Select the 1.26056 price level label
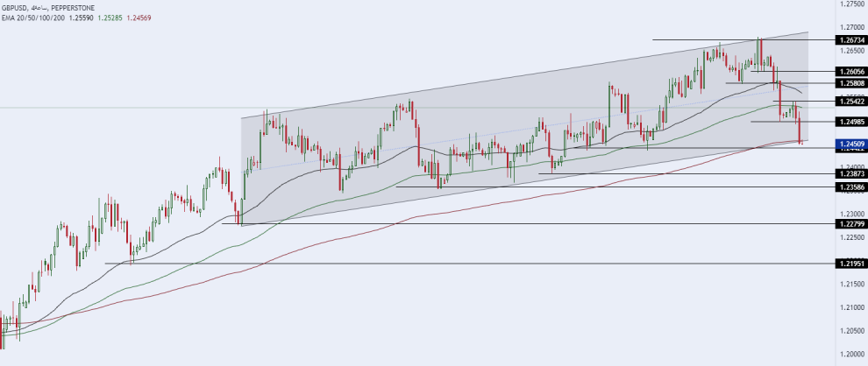The height and width of the screenshot is (366, 868). click(x=851, y=72)
